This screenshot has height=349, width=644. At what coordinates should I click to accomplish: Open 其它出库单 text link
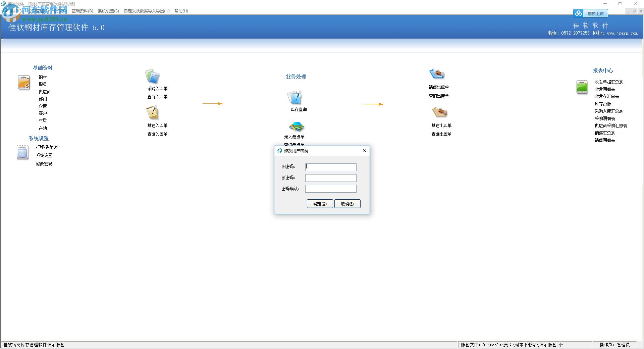[x=441, y=126]
